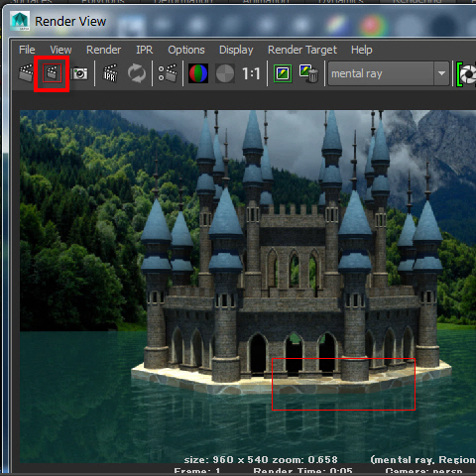This screenshot has width=476, height=476.
Task: Open the Help menu
Action: click(x=362, y=50)
